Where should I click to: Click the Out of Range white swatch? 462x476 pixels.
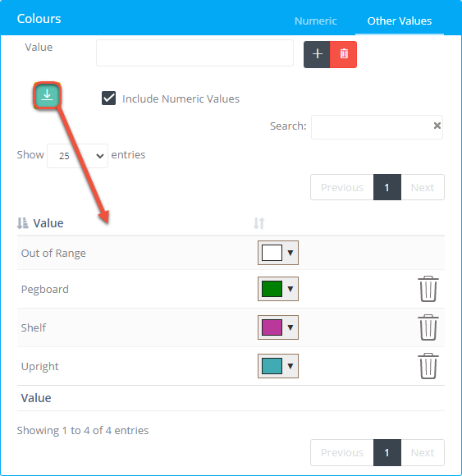tap(272, 253)
